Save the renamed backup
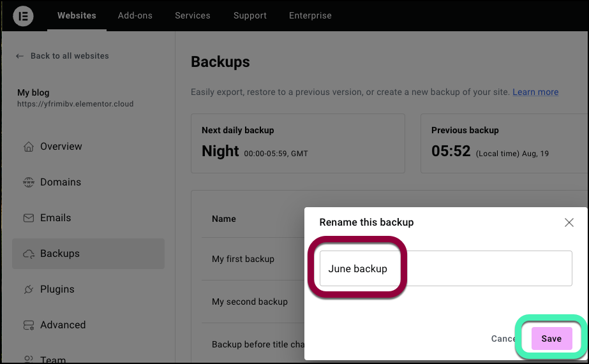 coord(551,339)
